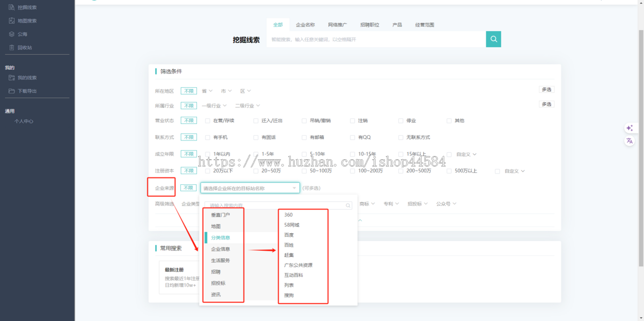Viewport: 644px width, 321px height.
Task: Check the 500万以上 capital checkbox
Action: [449, 171]
